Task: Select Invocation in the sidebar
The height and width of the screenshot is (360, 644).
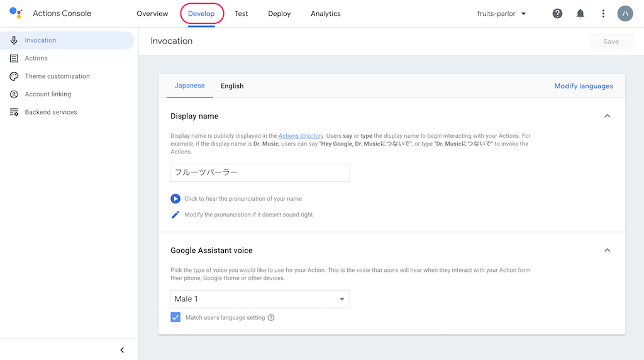Action: [x=67, y=40]
